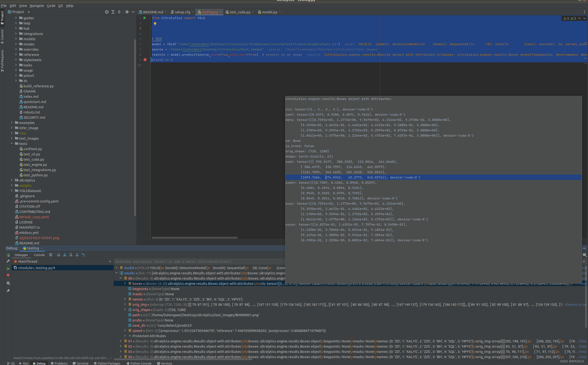This screenshot has width=588, height=365.
Task: Click Step Over debugger icon
Action: [58, 255]
